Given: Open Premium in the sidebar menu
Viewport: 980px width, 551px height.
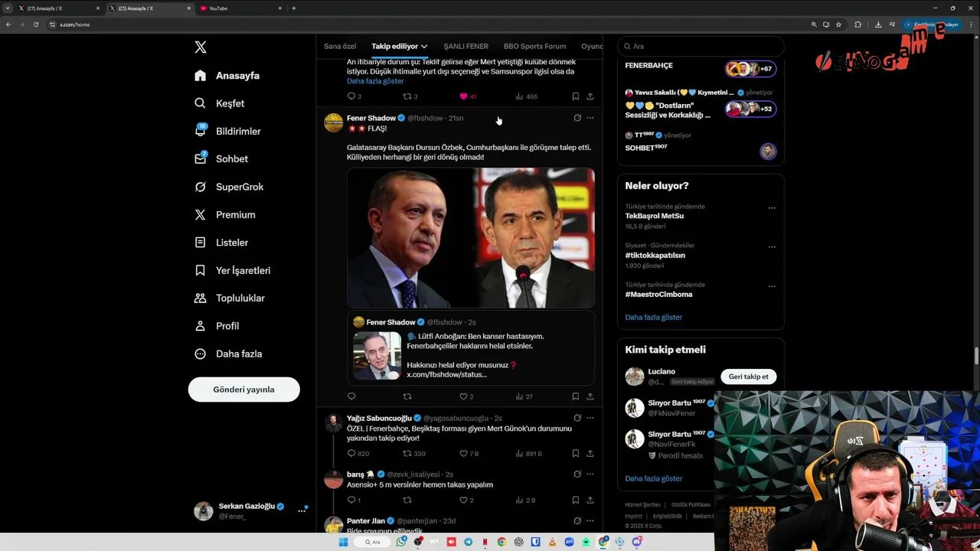Looking at the screenshot, I should [225, 215].
